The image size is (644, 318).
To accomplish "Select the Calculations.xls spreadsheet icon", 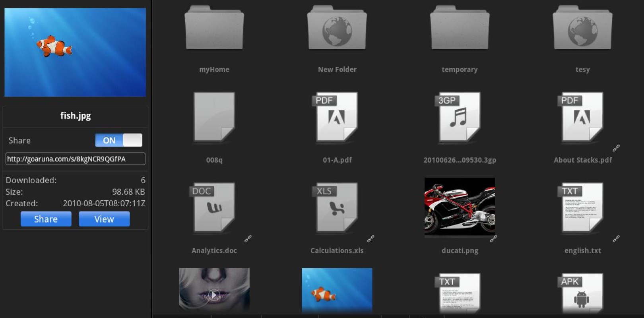I will tap(337, 207).
